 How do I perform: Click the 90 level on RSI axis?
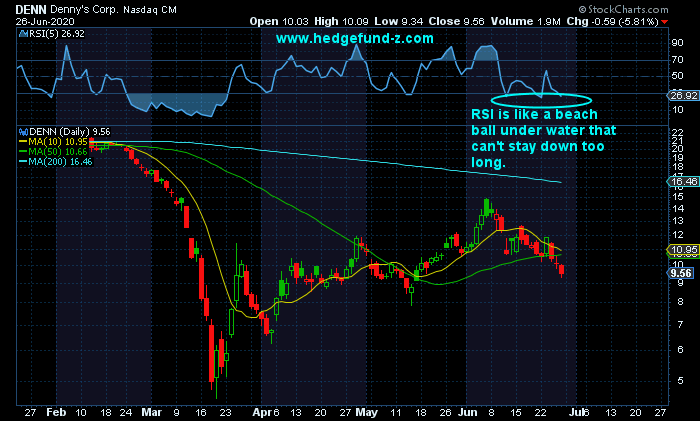[677, 43]
